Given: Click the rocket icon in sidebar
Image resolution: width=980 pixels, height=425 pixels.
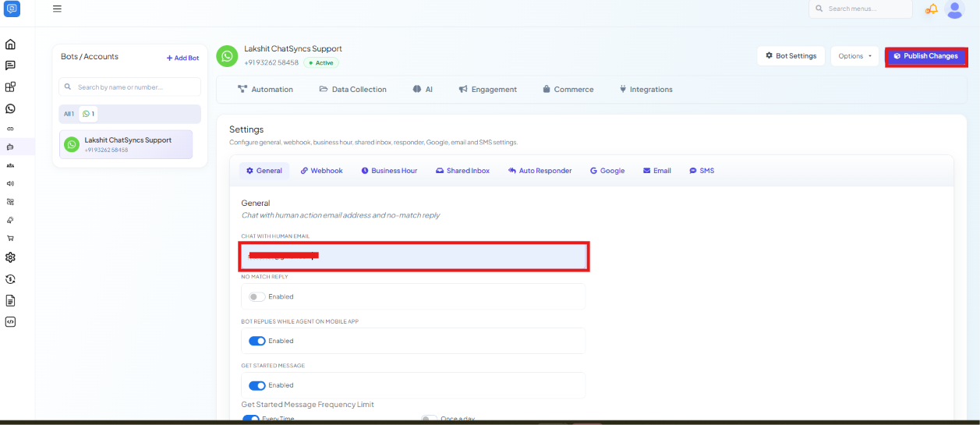Looking at the screenshot, I should (x=10, y=220).
